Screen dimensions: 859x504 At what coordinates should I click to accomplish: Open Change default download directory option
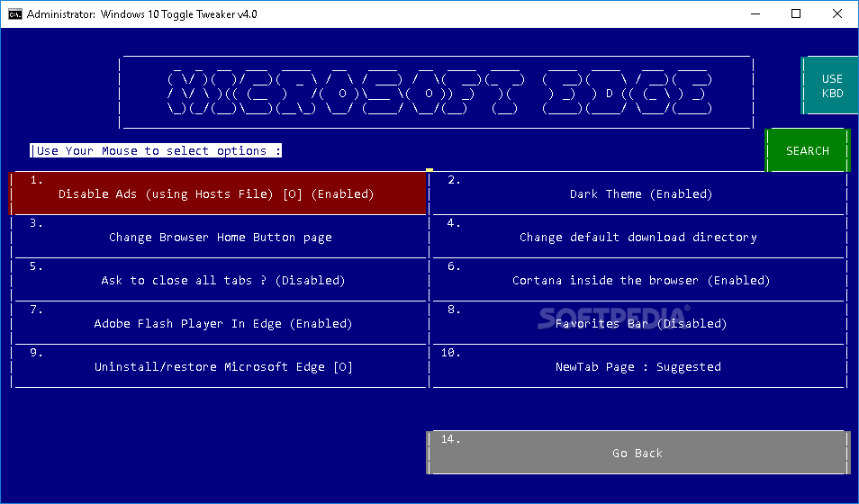638,237
